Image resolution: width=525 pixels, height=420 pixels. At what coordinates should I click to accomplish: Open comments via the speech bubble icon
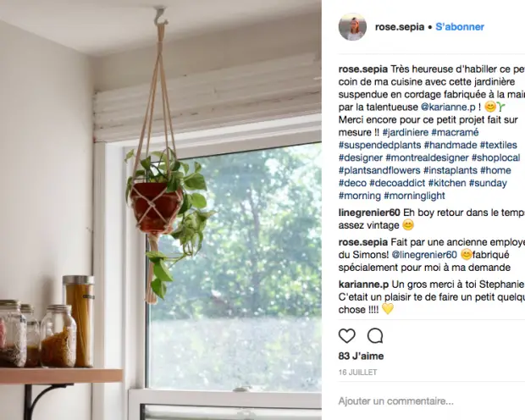[375, 335]
